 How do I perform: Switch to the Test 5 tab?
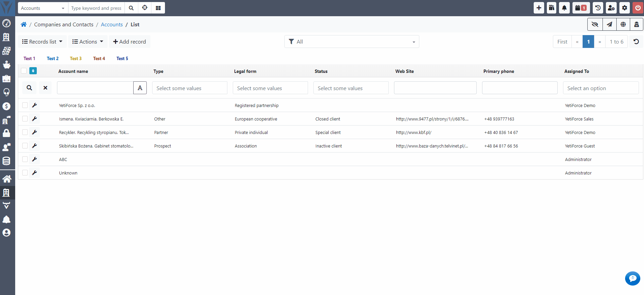[x=122, y=58]
